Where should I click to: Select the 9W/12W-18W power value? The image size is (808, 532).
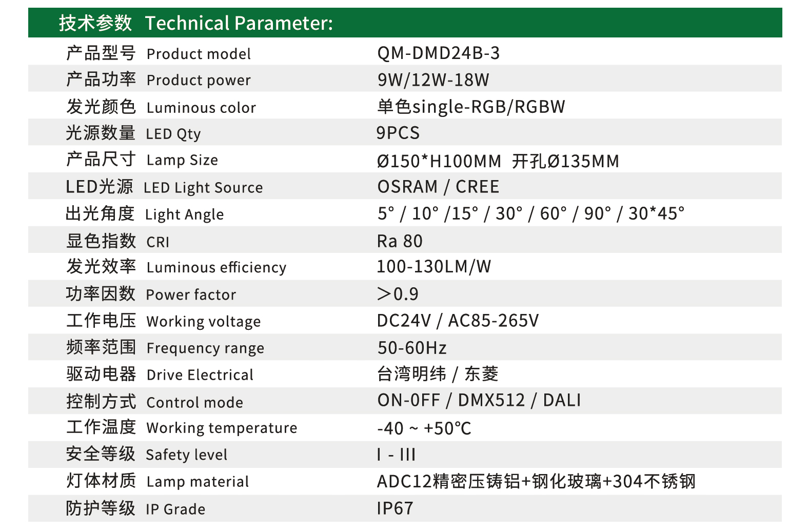click(433, 80)
